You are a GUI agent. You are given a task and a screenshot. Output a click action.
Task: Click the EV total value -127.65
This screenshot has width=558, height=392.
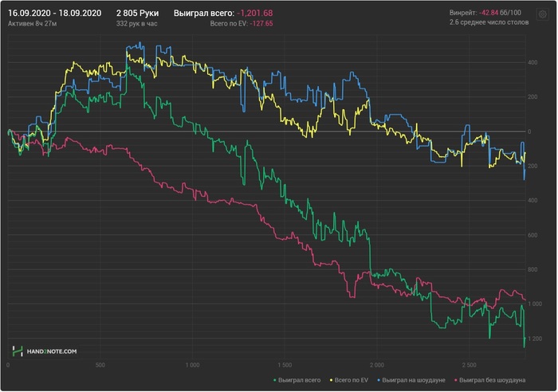click(x=261, y=24)
